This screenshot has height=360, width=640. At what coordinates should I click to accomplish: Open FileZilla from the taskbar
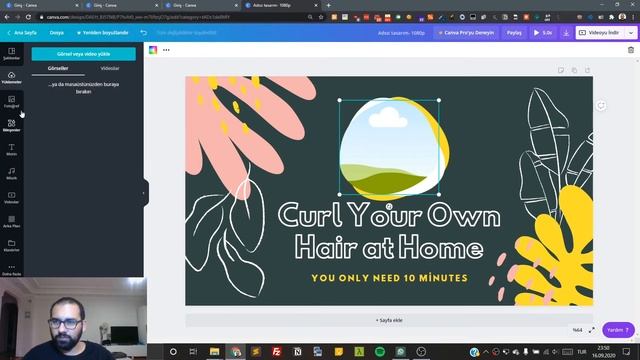coord(276,351)
